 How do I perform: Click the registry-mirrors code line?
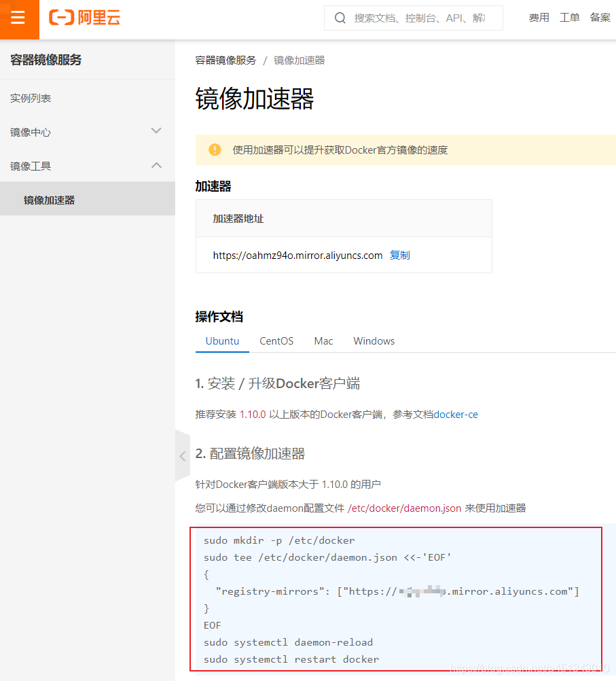[397, 591]
